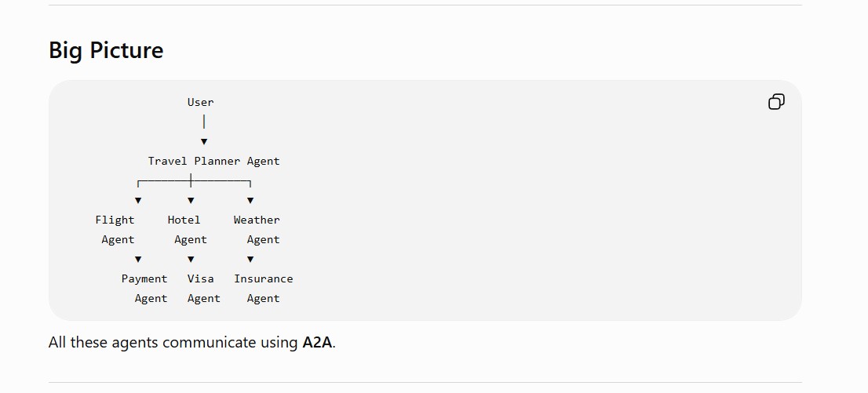Click the Weather label in diagram

tap(257, 220)
